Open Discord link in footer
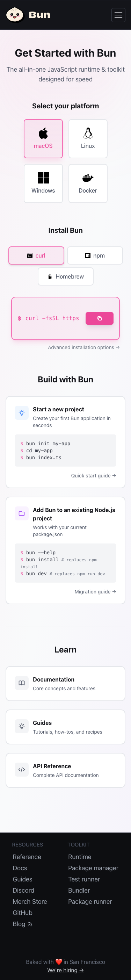This screenshot has height=980, width=131. pos(23,890)
